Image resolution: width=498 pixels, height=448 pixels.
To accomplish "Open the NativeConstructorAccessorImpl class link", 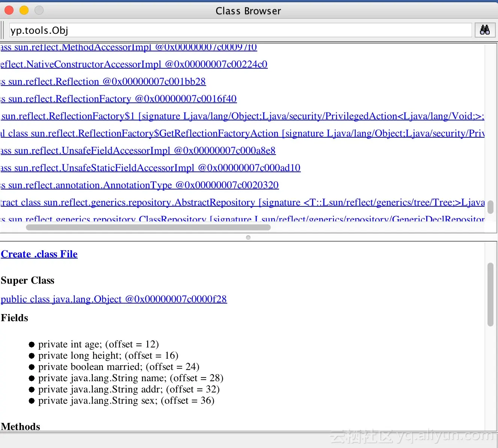I will point(134,64).
